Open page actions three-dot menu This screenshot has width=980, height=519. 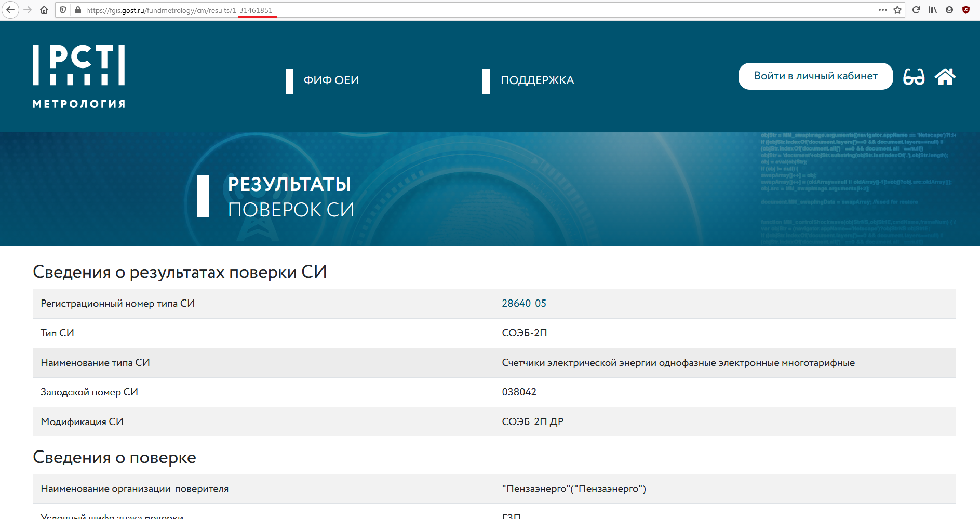(882, 10)
